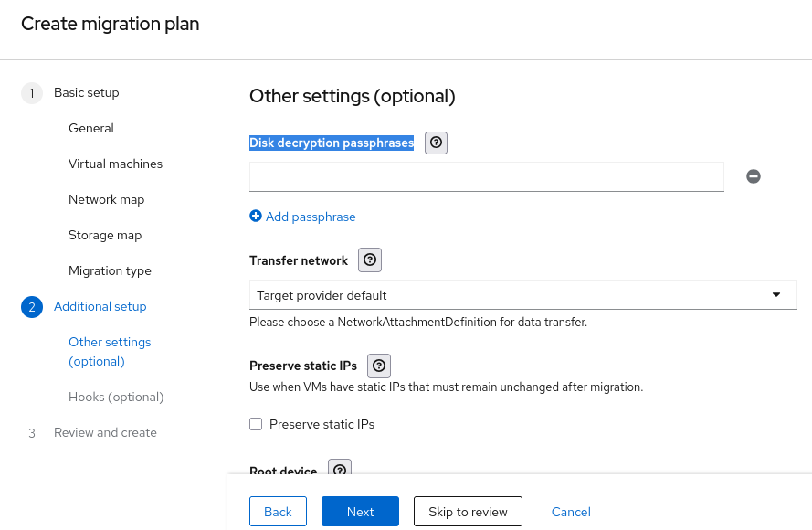812x530 pixels.
Task: Open the Transfer network dropdown
Action: click(522, 295)
